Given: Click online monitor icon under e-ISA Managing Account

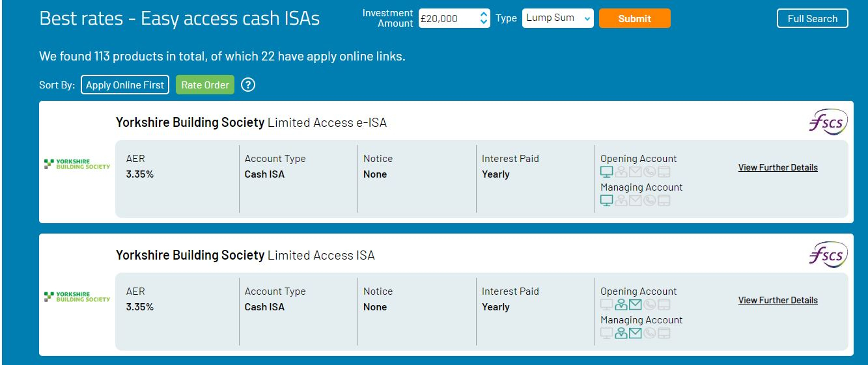Looking at the screenshot, I should (606, 200).
